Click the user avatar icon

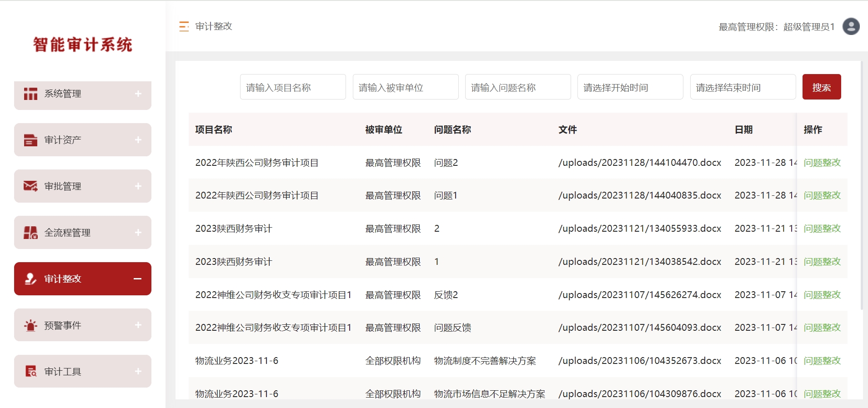pos(851,26)
